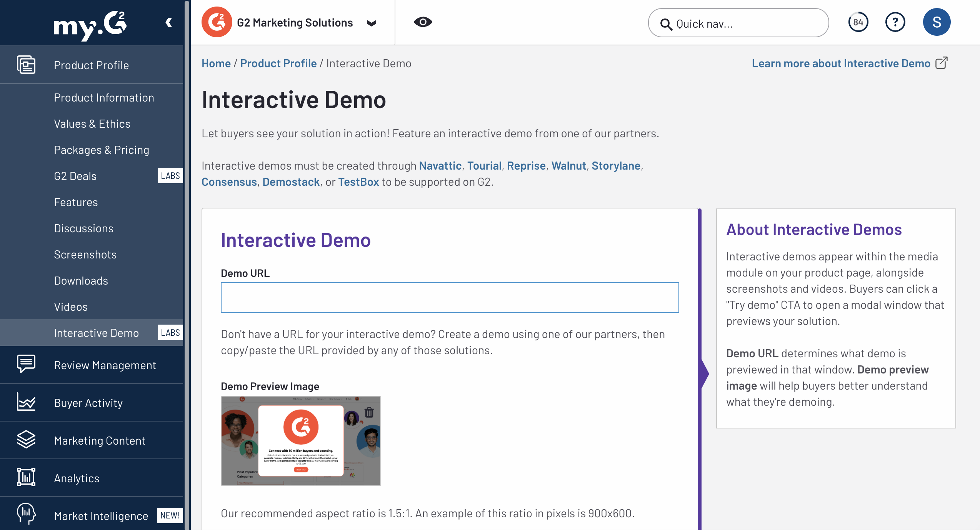Toggle the eye preview icon in header

coord(423,22)
